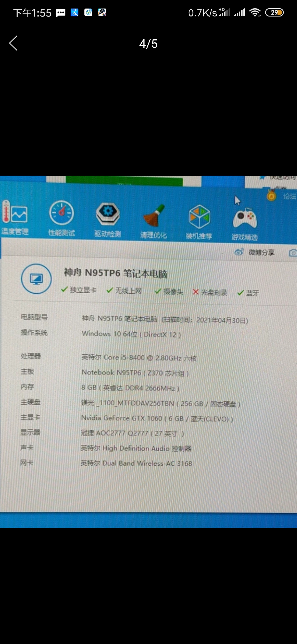Click the 内存 row label
Screen dimensions: 297x644
[28, 387]
